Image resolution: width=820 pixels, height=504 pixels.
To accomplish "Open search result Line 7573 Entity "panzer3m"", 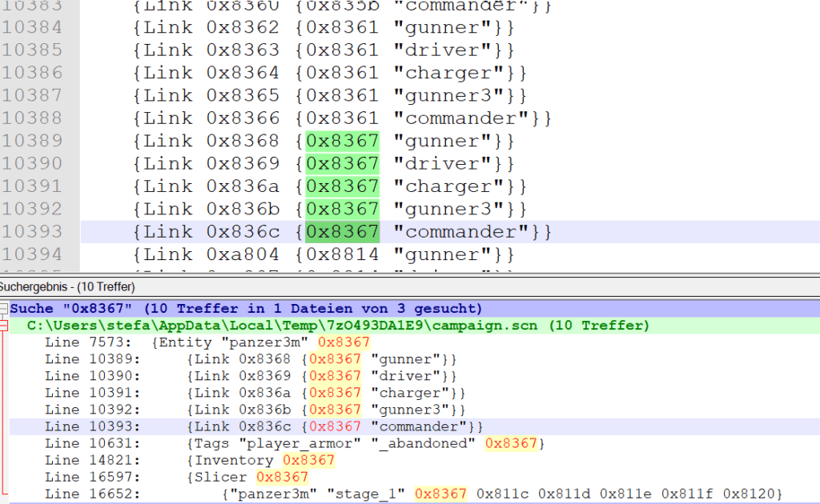I will point(207,342).
